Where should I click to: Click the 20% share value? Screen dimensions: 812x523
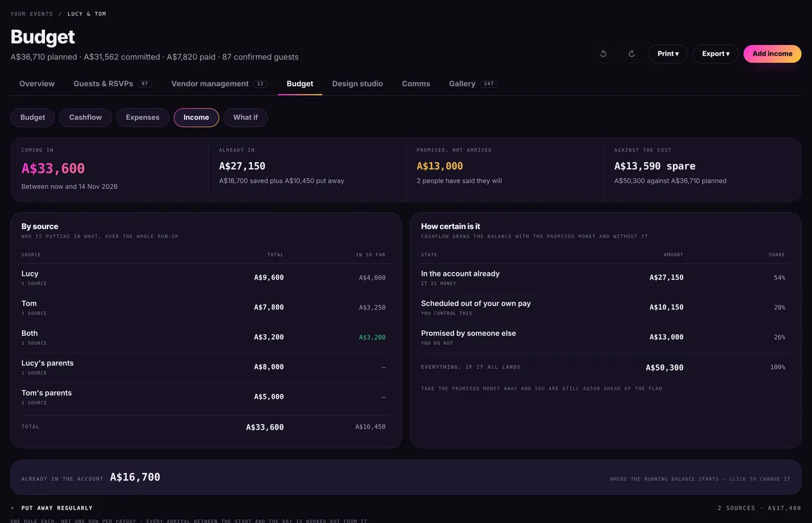point(780,307)
